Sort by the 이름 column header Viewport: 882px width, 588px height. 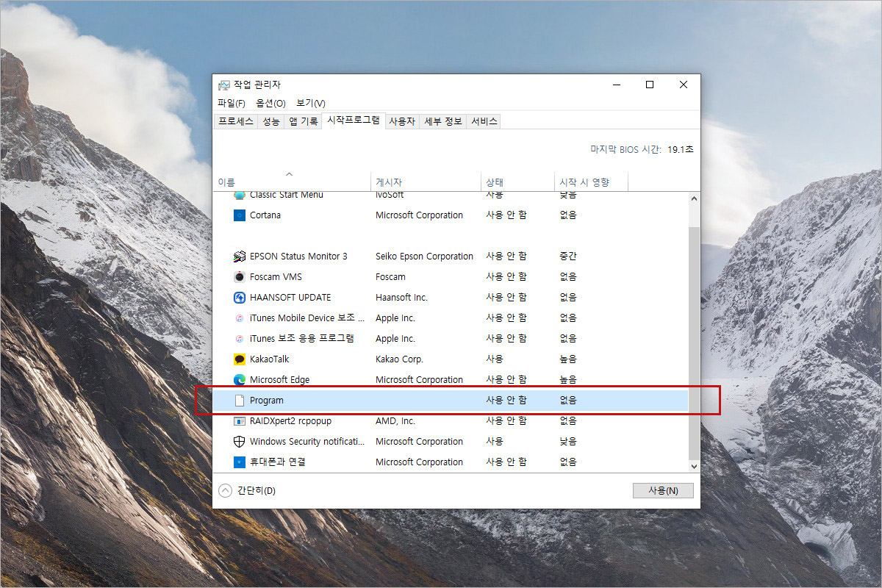tap(293, 182)
